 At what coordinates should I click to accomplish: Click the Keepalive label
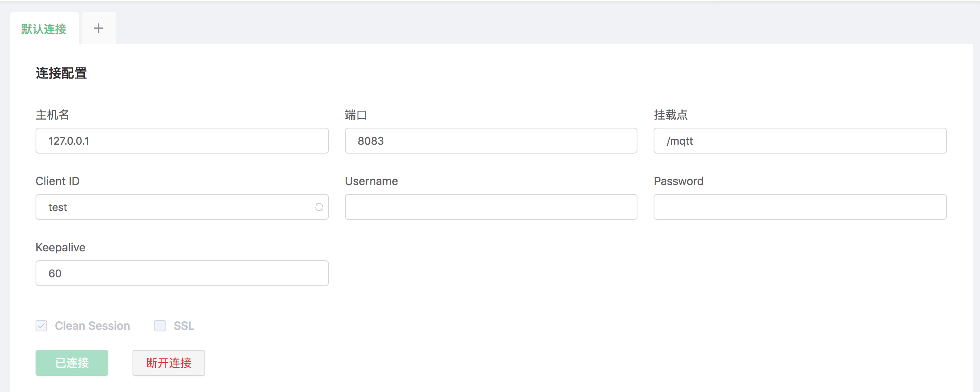(x=61, y=247)
